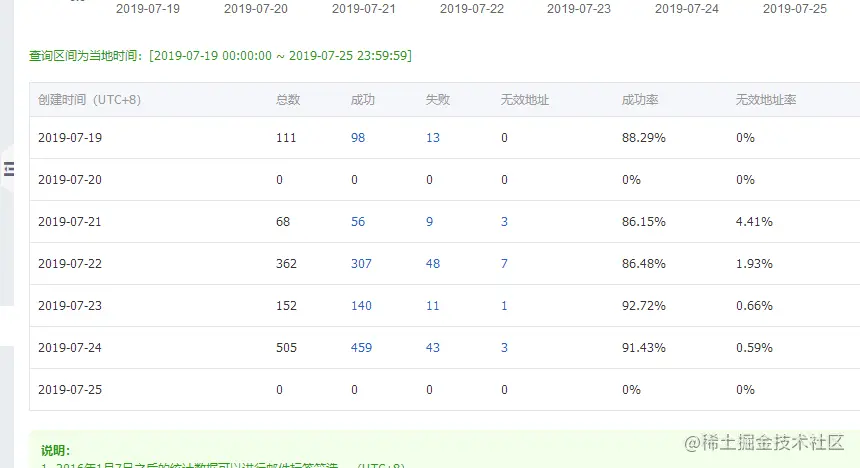Screen dimensions: 860x468
Task: Open failure count 43 for 2019-07-24
Action: pos(433,348)
